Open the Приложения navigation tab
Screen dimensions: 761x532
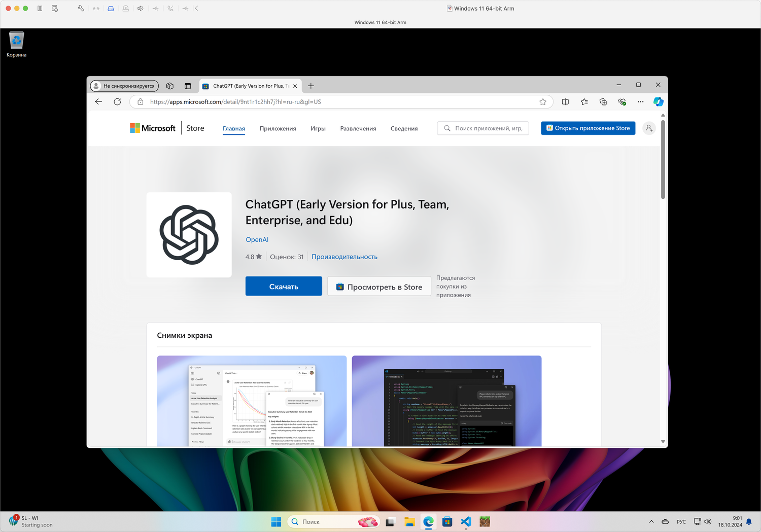tap(278, 129)
